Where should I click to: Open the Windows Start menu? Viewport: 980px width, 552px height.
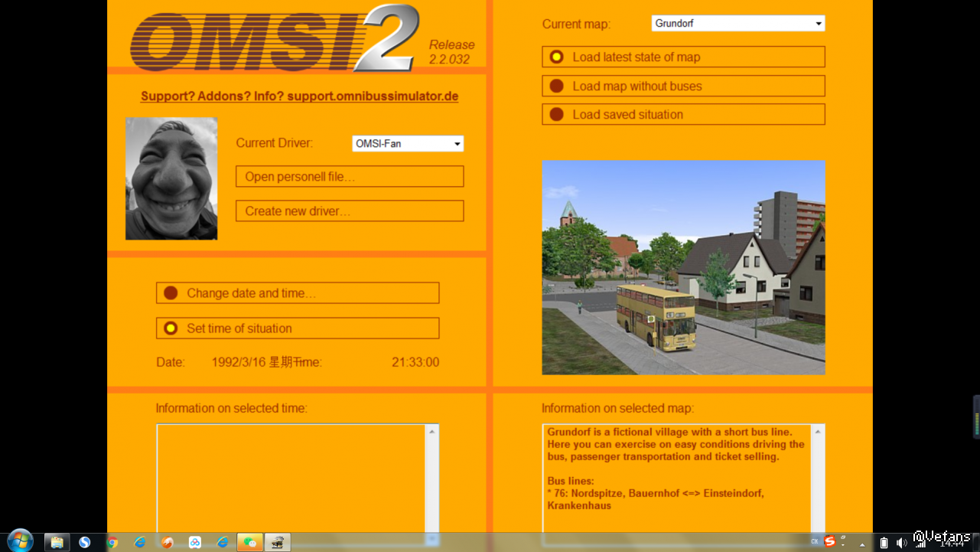(x=19, y=541)
